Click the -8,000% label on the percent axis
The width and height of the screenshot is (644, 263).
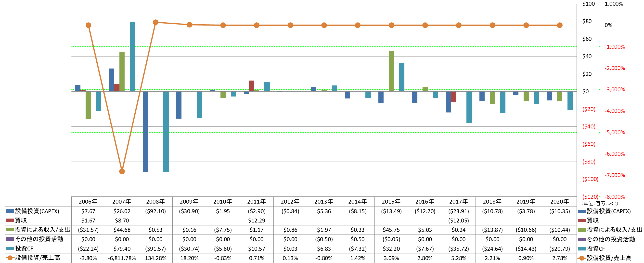coord(615,197)
